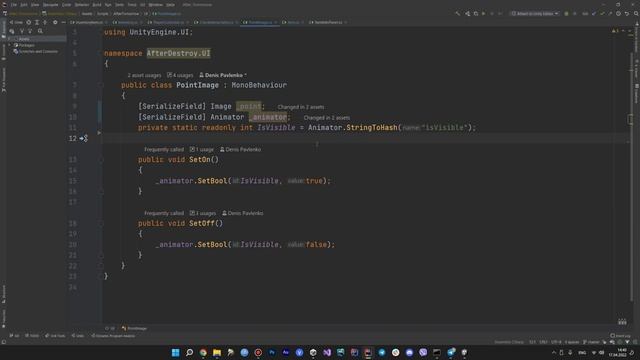The height and width of the screenshot is (360, 640).
Task: Click '3 usages' code lens above SetOff
Action: point(203,213)
